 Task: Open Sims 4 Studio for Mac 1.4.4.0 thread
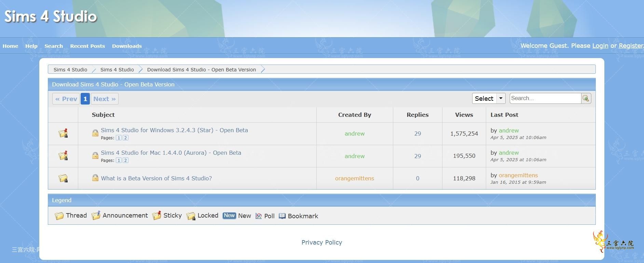pos(171,153)
